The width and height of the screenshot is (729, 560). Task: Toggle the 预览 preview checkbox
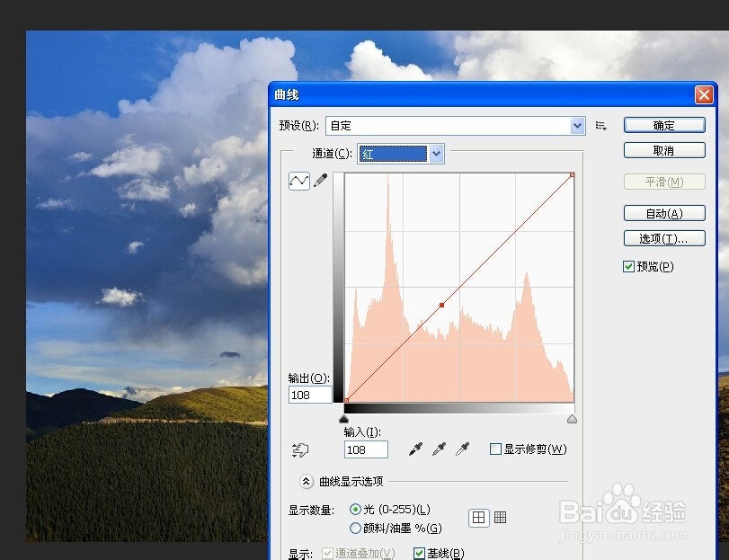coord(627,266)
